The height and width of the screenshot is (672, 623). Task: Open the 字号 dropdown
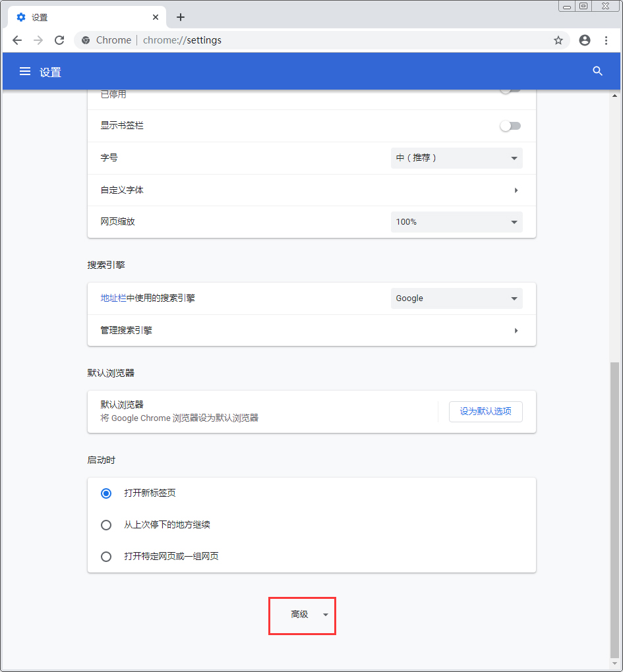click(x=456, y=158)
